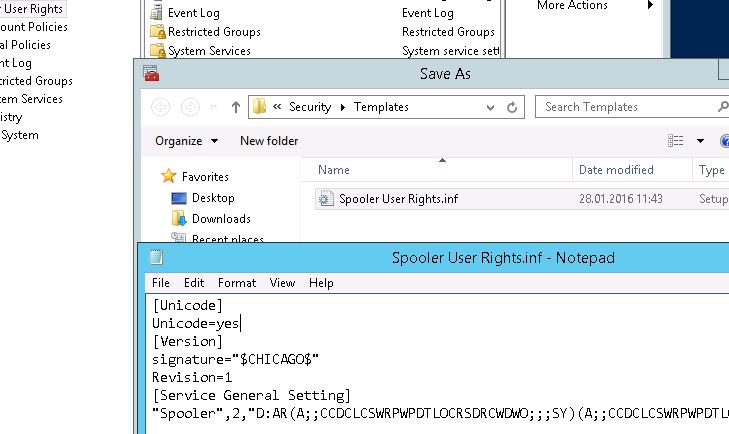This screenshot has height=434, width=729.
Task: Select Event Log node in left tree
Action: pos(16,63)
